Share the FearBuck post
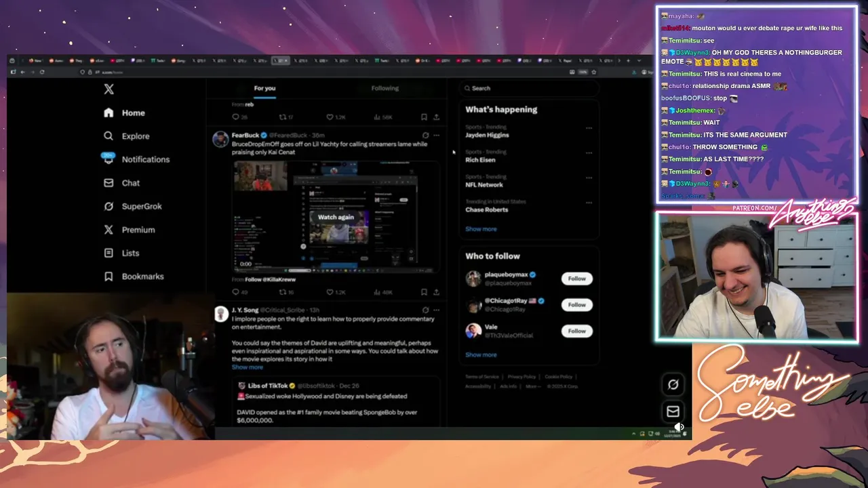Screen dimensions: 868x488 (x=436, y=292)
